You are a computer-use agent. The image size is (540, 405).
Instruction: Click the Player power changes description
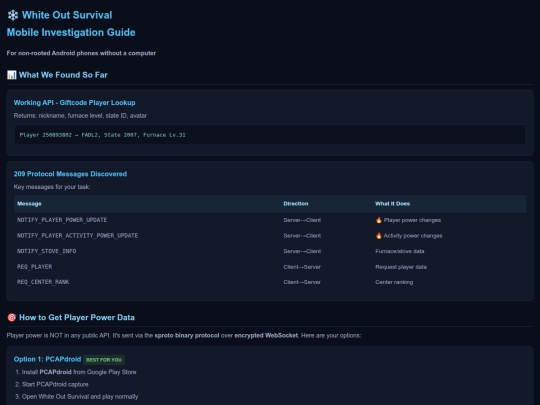(x=412, y=220)
